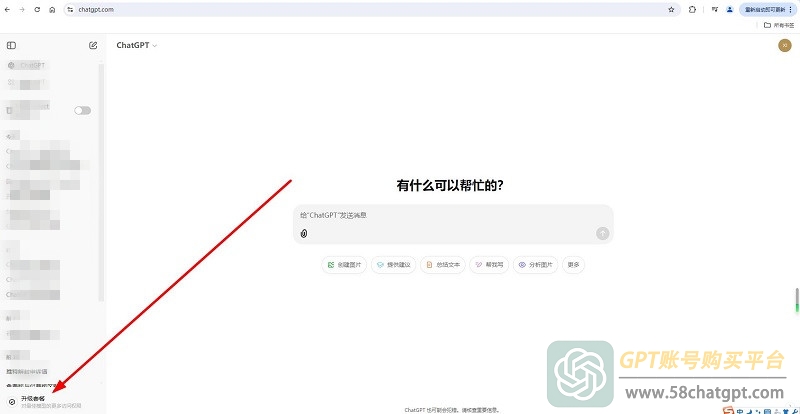Screen dimensions: 800x414
Task: Click the send message arrow button
Action: pyautogui.click(x=603, y=233)
